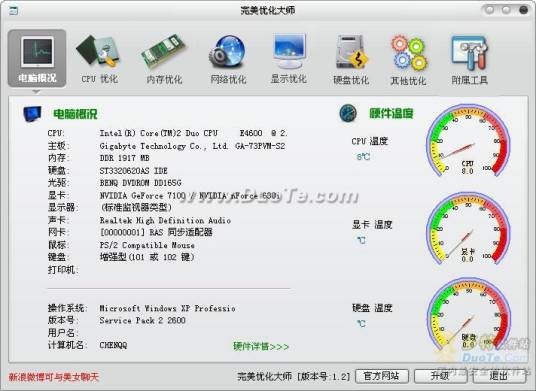536x391 pixels.
Task: Click the 硬盘 temperature gauge
Action: pyautogui.click(x=468, y=313)
